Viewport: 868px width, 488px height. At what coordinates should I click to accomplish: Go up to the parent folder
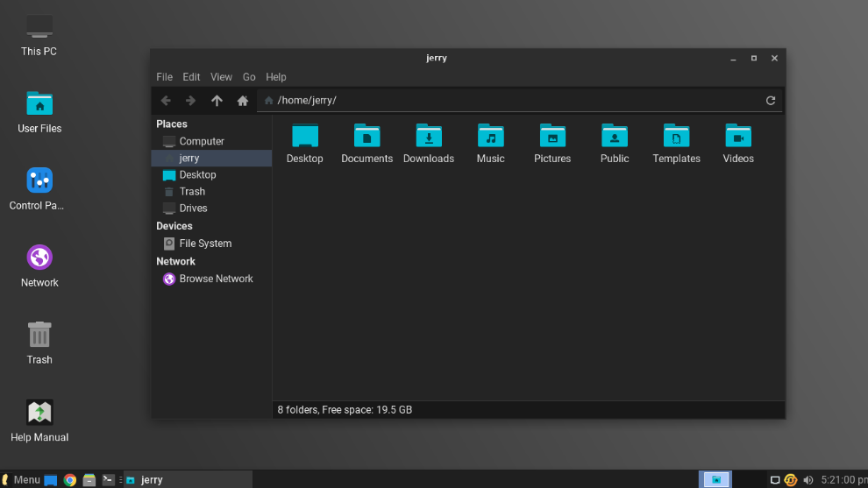(x=217, y=101)
